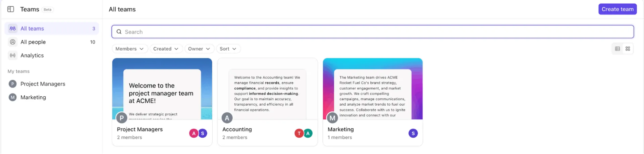Switch to grid card view
Screen dimensions: 644x154
click(628, 49)
